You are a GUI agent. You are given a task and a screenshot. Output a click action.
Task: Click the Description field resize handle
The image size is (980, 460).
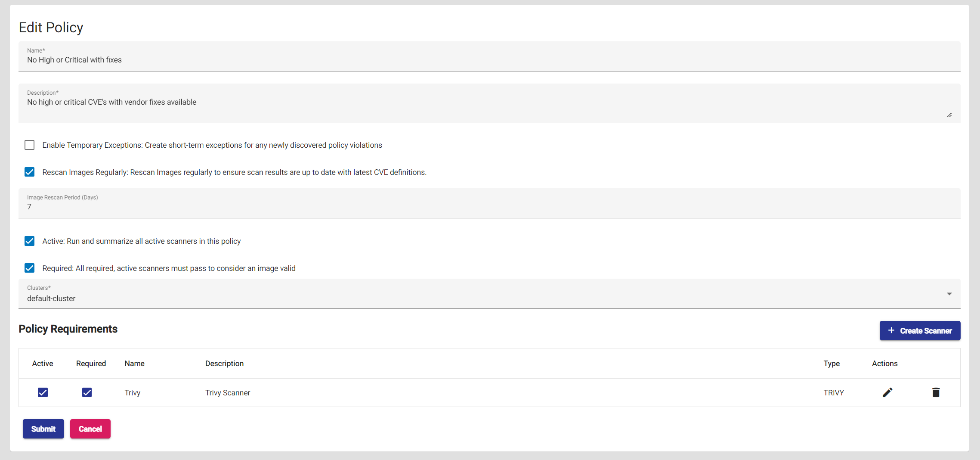pyautogui.click(x=949, y=115)
